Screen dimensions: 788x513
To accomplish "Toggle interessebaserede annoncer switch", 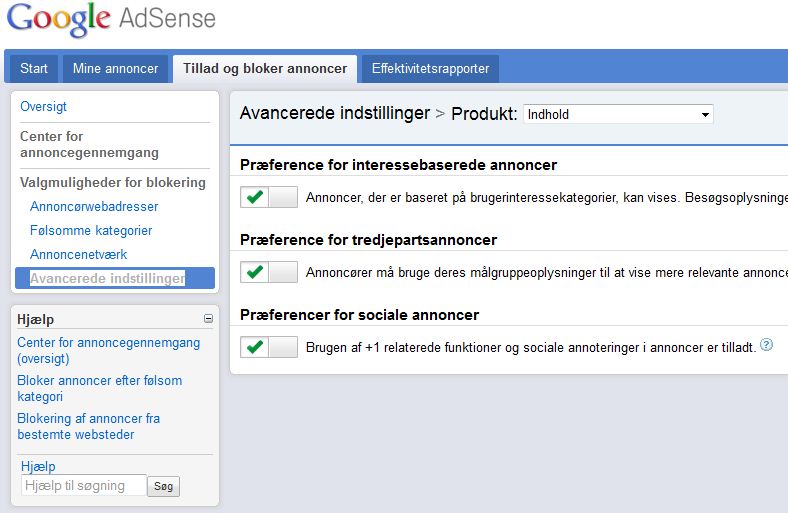I will [269, 197].
